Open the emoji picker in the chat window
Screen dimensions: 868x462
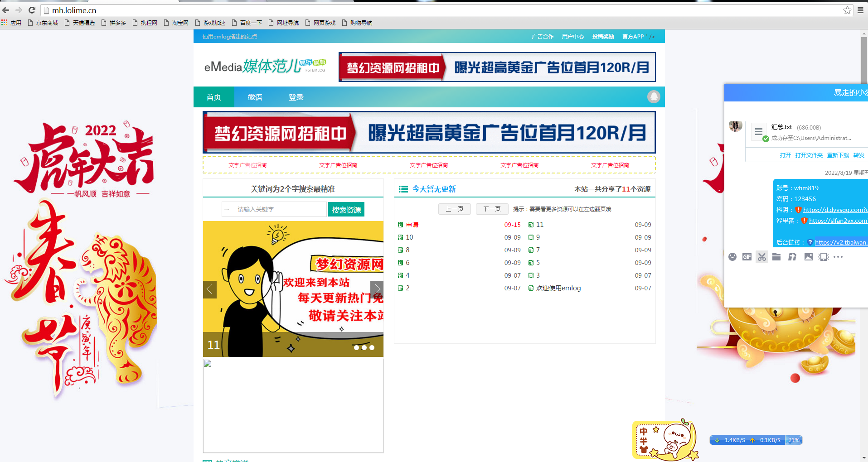[x=732, y=257]
